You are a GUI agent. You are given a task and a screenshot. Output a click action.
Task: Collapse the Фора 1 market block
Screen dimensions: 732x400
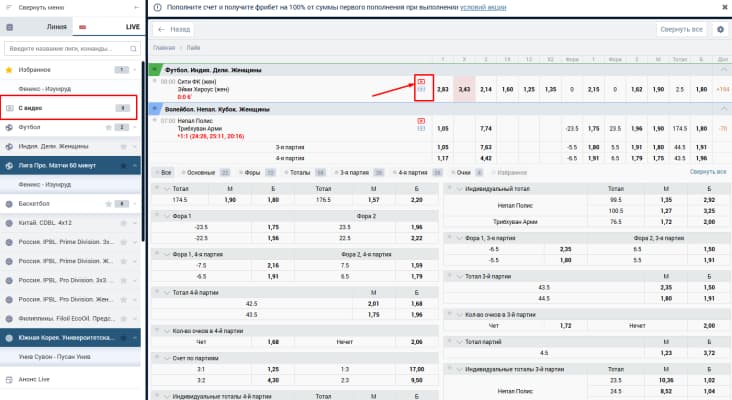167,216
